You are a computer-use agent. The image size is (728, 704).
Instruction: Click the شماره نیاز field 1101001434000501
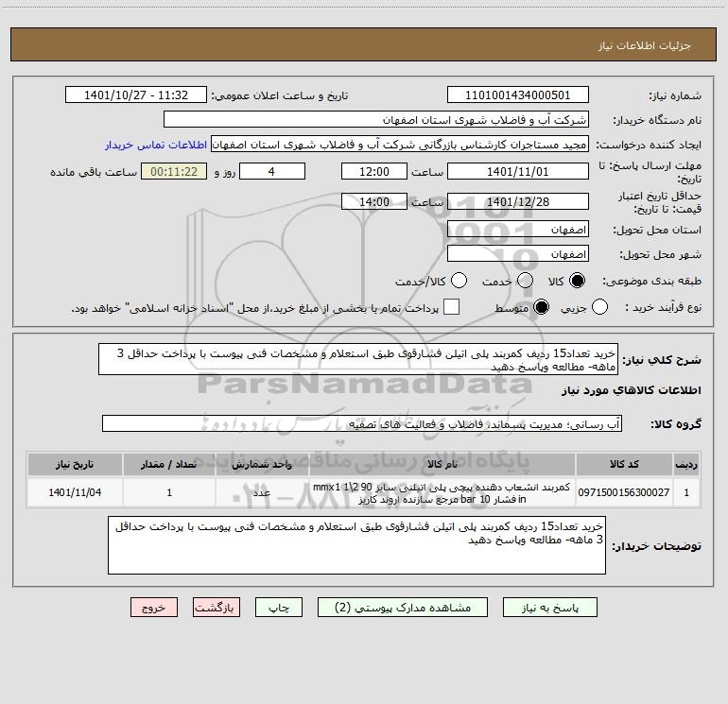(518, 95)
